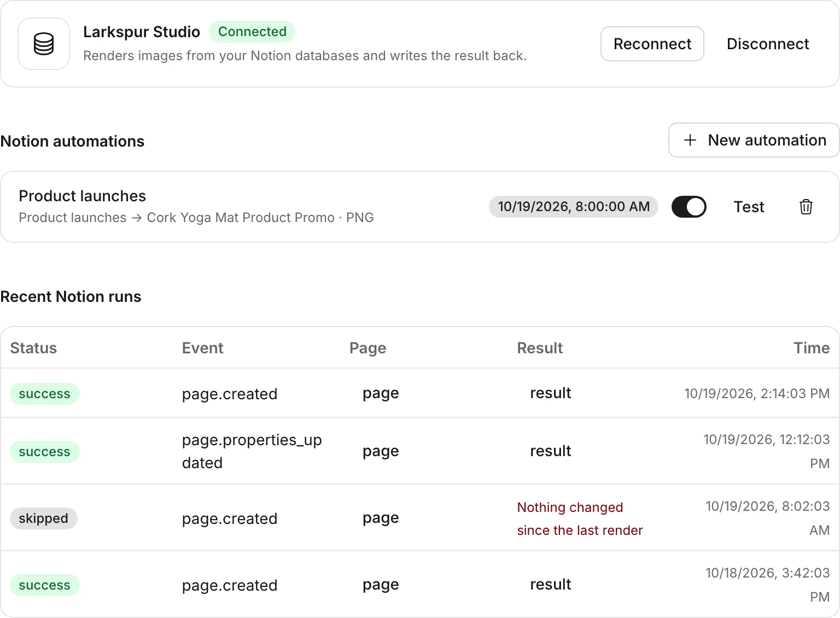Open the page link for the page.properties_updated run
Screen dimensions: 840x618
click(381, 451)
